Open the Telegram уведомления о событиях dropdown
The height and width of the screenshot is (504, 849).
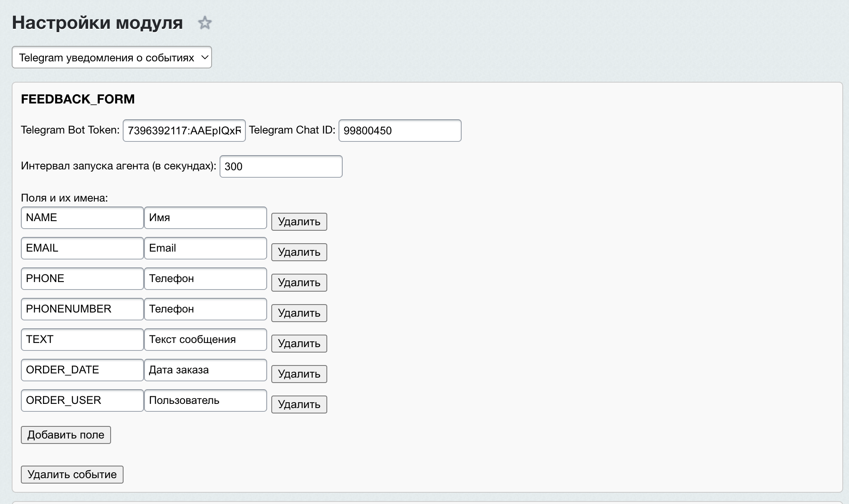click(112, 57)
